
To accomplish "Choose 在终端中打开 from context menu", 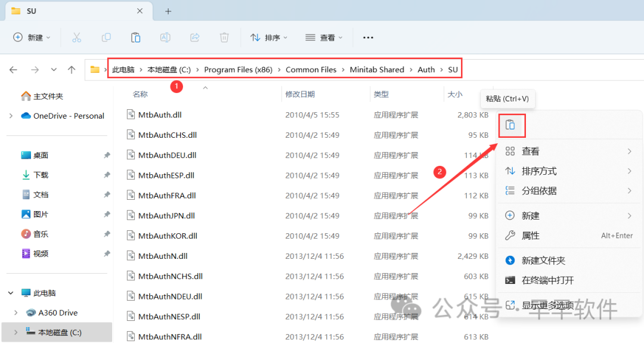I will [x=547, y=280].
